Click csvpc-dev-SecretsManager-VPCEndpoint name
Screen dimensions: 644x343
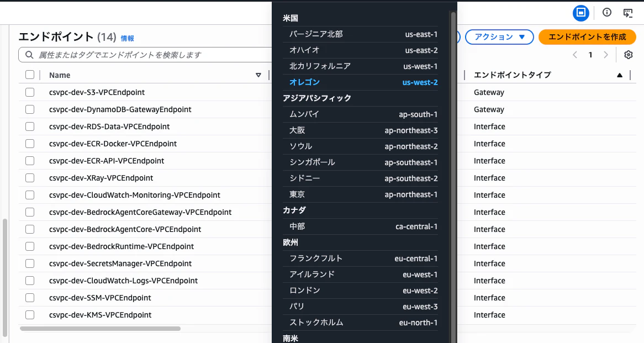(120, 263)
